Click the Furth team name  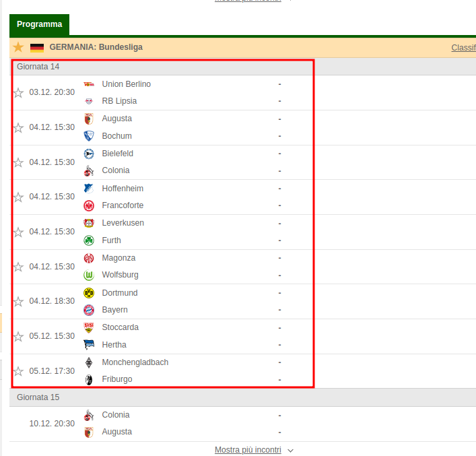tap(111, 240)
